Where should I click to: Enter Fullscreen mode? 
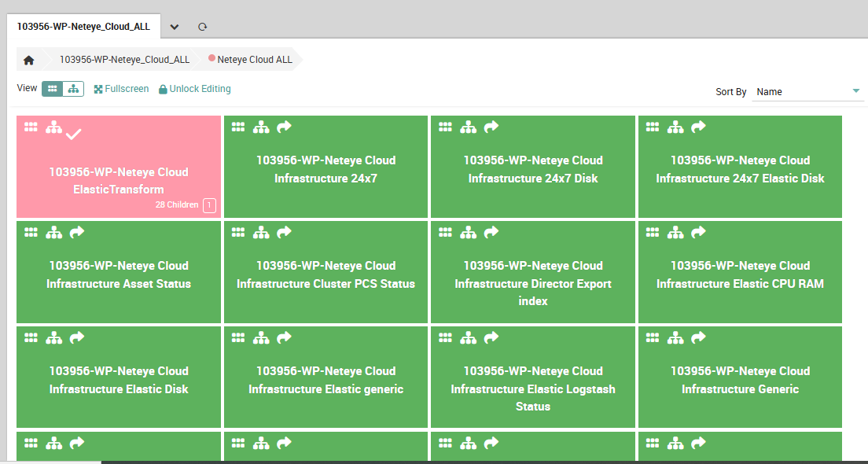click(121, 89)
